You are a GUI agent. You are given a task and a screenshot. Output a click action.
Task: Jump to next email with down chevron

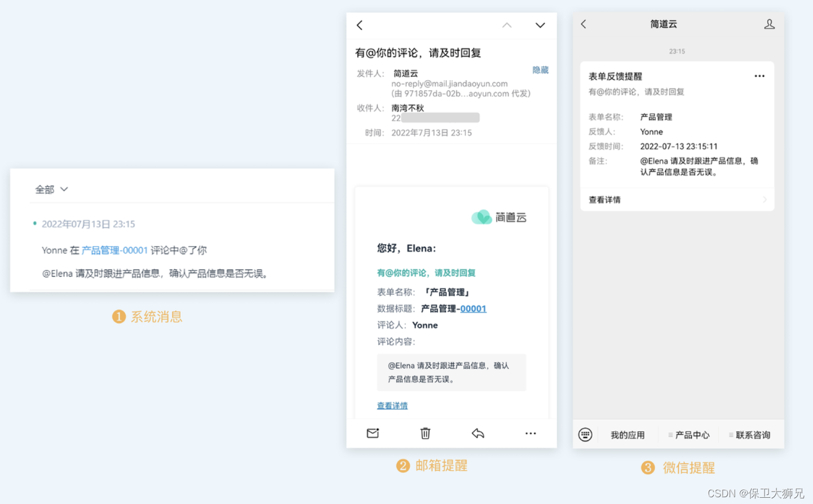tap(540, 25)
